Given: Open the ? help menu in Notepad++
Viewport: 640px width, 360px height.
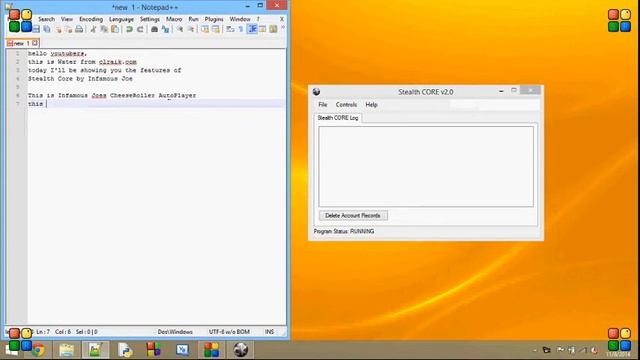Looking at the screenshot, I should pyautogui.click(x=258, y=19).
